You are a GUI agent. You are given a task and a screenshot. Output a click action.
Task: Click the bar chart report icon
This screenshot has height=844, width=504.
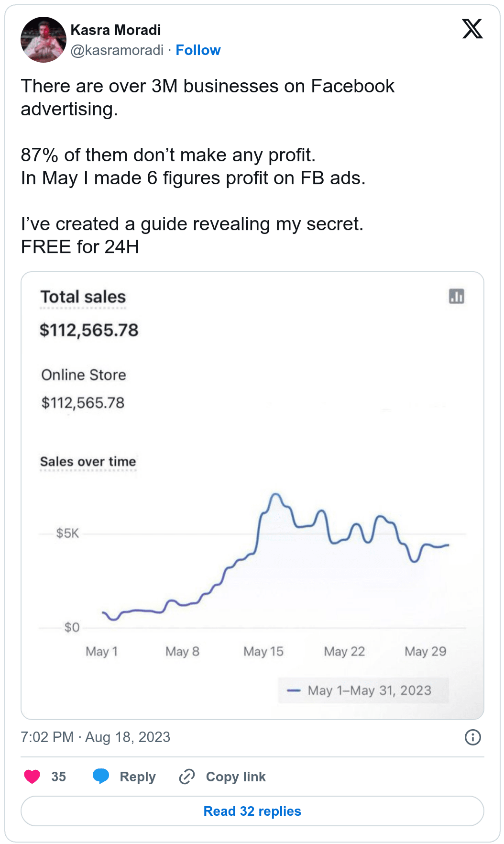tap(457, 296)
